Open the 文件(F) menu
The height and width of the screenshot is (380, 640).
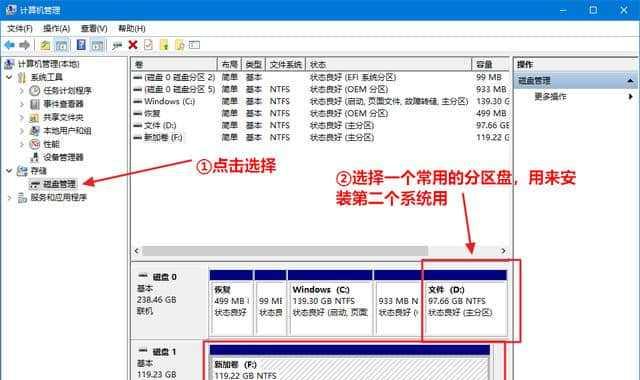pos(20,29)
